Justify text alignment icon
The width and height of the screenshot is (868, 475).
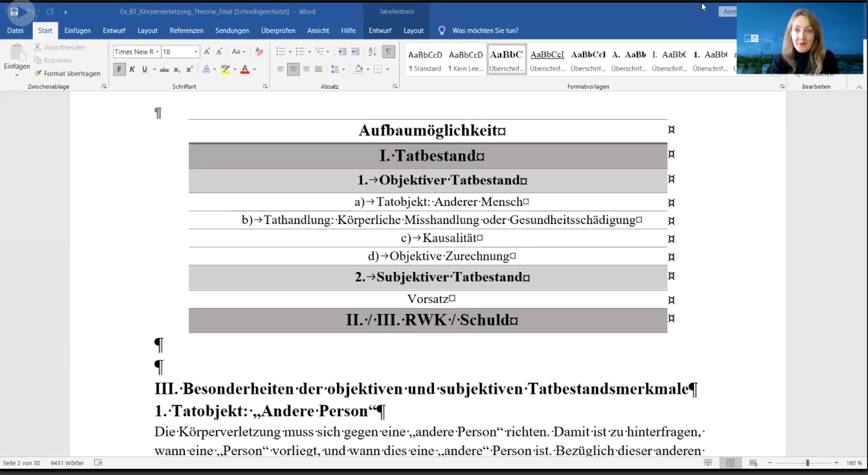pyautogui.click(x=318, y=69)
